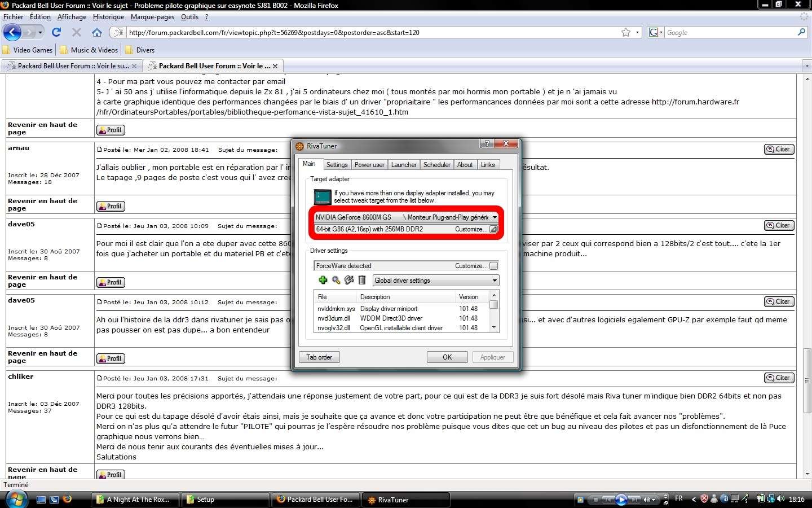The width and height of the screenshot is (812, 508).
Task: Click the power battery tray icon
Action: [761, 499]
